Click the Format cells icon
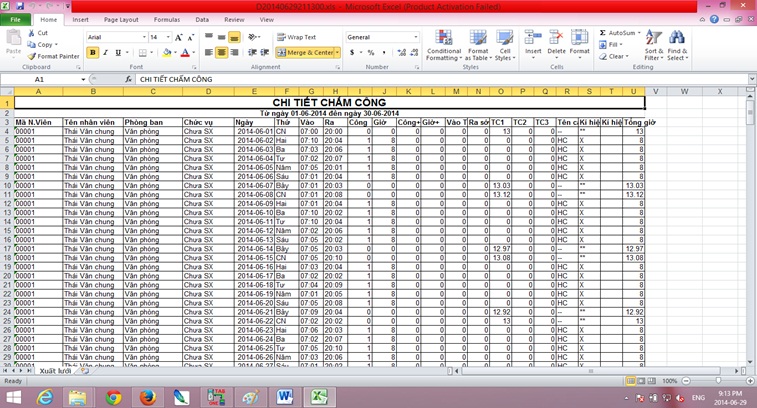Image resolution: width=757 pixels, height=408 pixels. click(x=579, y=38)
